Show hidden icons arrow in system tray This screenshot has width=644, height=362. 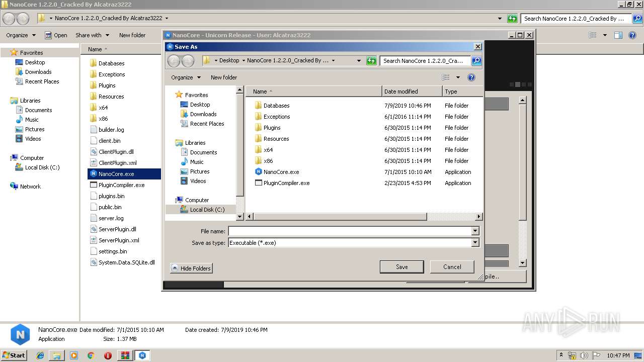(x=561, y=355)
